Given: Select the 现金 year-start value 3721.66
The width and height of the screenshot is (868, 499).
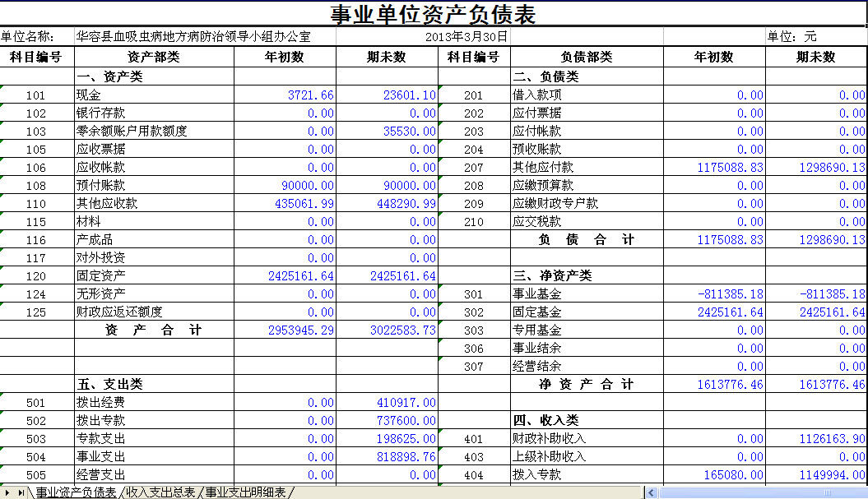Looking at the screenshot, I should point(285,95).
